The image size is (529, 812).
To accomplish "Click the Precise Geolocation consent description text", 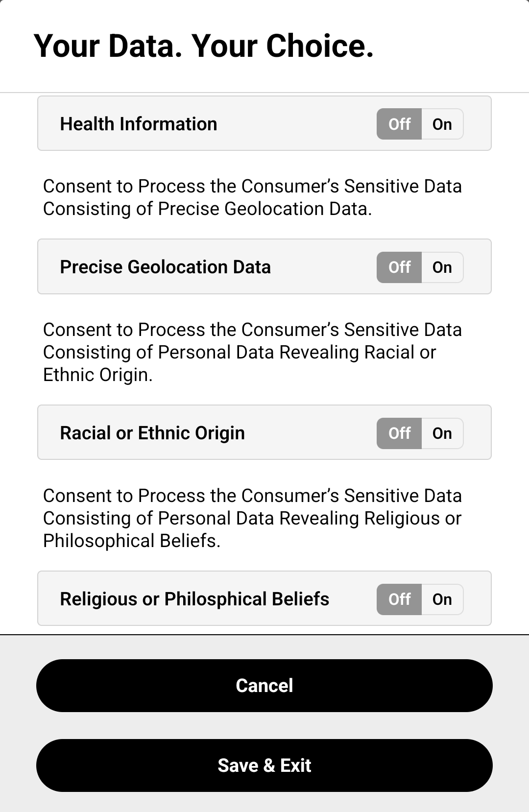I will coord(252,197).
